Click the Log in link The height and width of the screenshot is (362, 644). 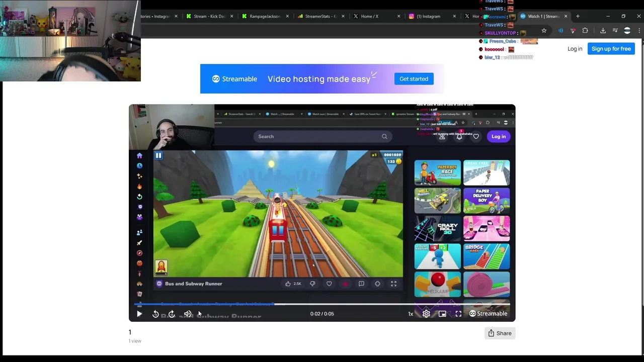575,49
